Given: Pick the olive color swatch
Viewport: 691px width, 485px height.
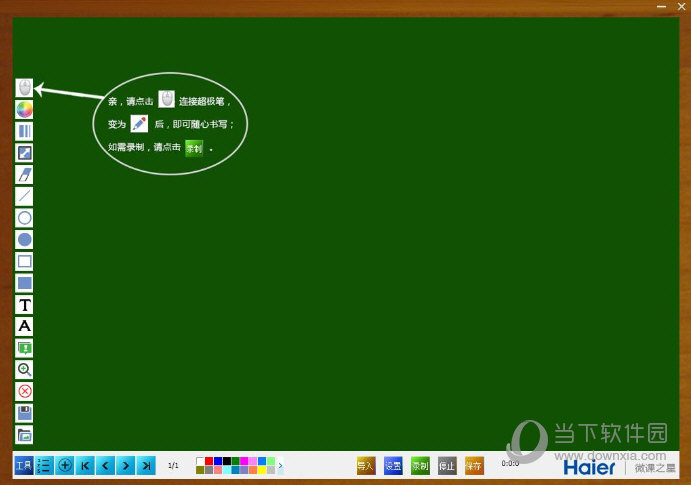Looking at the screenshot, I should tap(200, 470).
